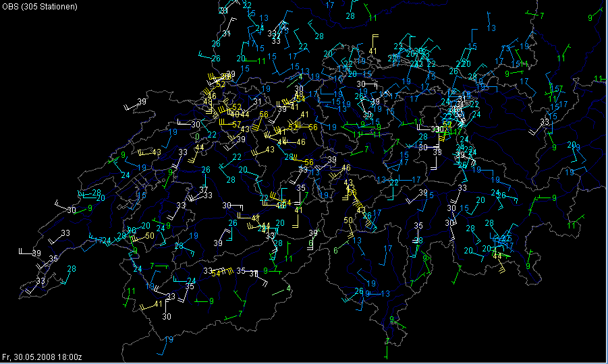Screen dimensions: 608x364
Task: Select the white station value 37
Action: point(204,189)
